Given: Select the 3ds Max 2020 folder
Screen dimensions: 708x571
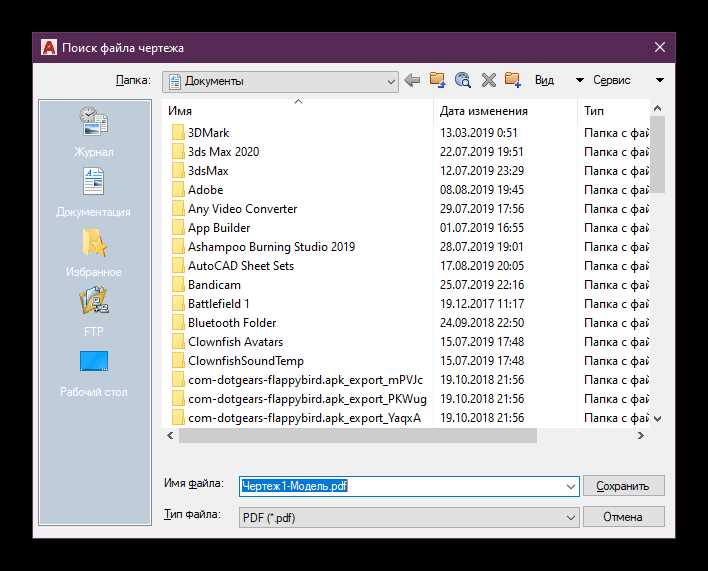Looking at the screenshot, I should [224, 152].
